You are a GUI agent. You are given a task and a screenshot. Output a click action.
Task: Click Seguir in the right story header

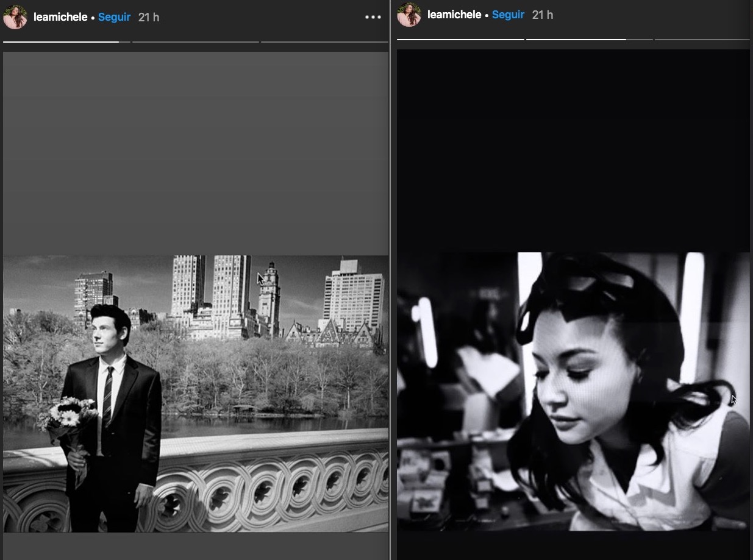tap(508, 15)
